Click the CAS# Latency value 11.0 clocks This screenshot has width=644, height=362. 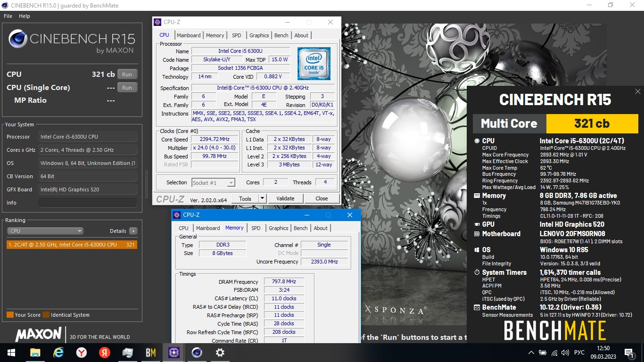pos(284,298)
